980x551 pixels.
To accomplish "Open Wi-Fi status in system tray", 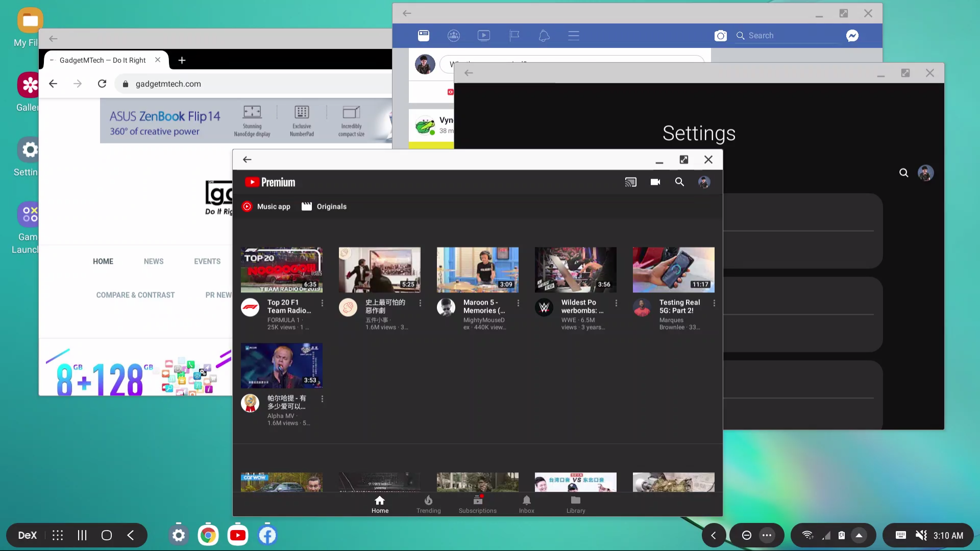I will (807, 535).
